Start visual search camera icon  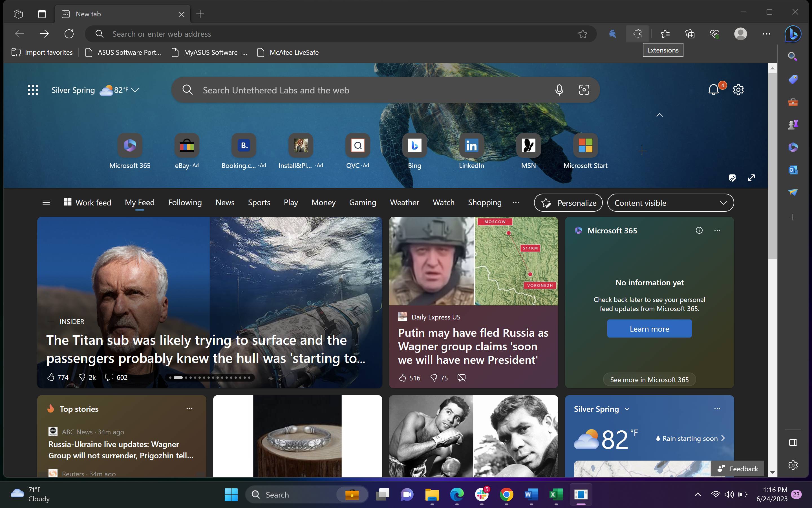(584, 90)
